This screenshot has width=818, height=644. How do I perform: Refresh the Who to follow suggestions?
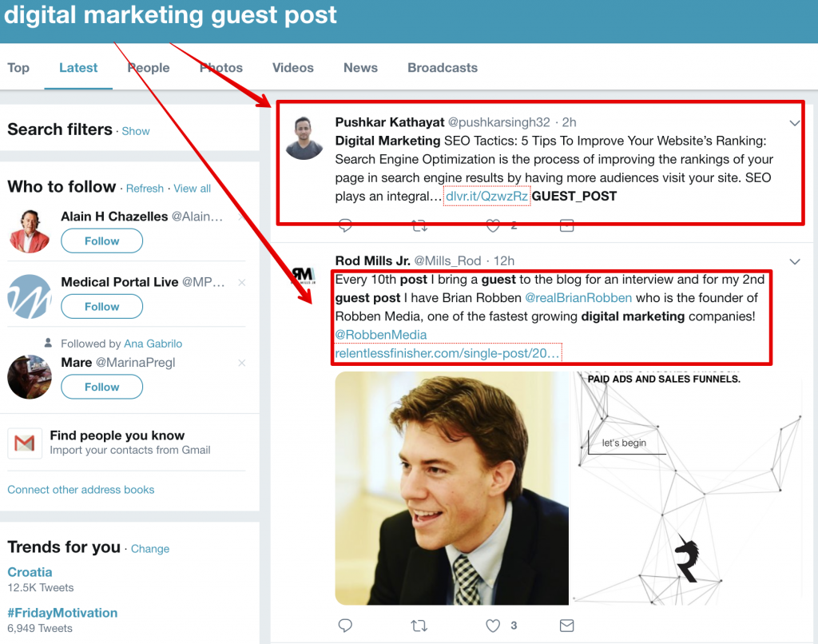(145, 189)
